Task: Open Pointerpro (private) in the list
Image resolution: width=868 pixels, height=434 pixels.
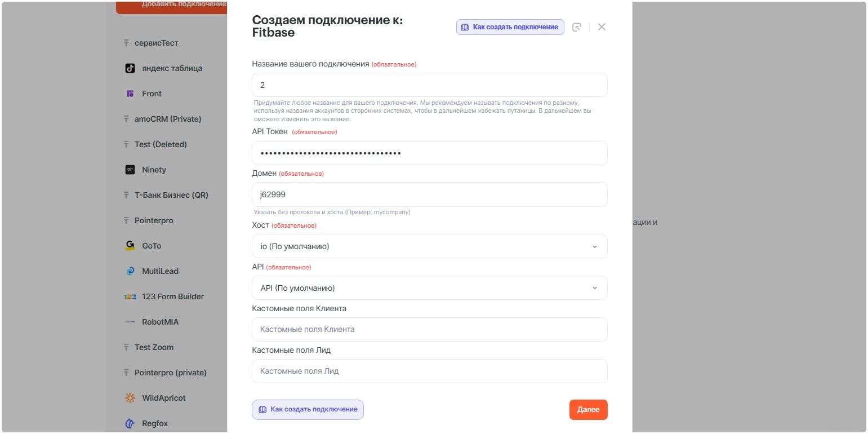Action: pos(170,373)
